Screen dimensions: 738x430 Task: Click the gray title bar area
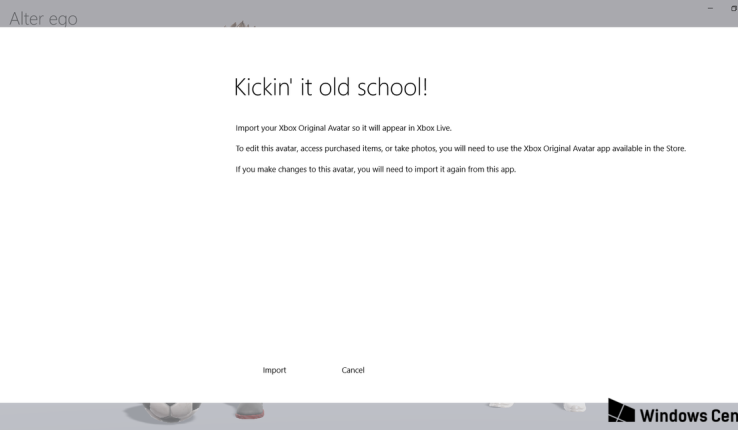(450, 12)
